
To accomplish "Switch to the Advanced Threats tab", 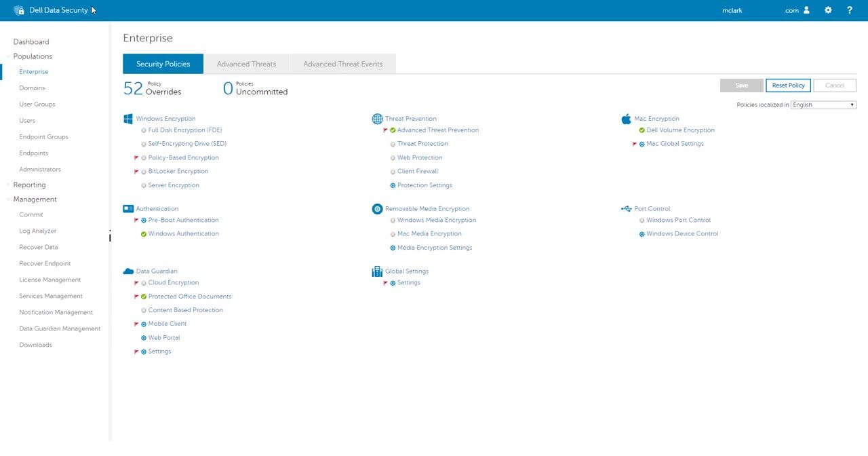I will pos(246,64).
